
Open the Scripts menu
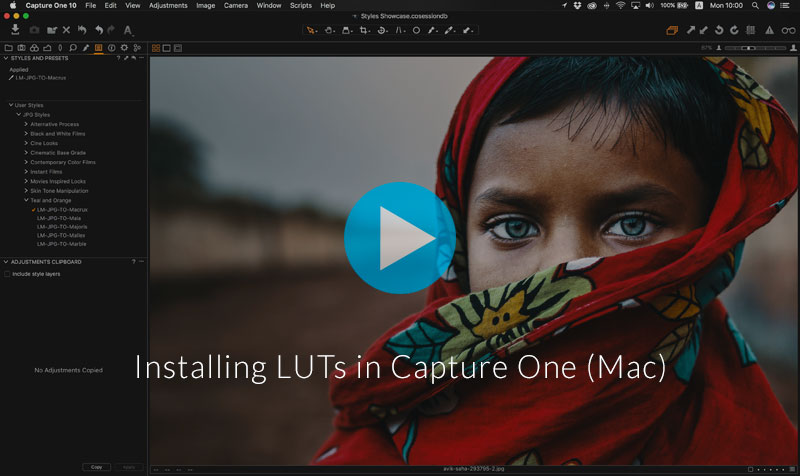[300, 6]
